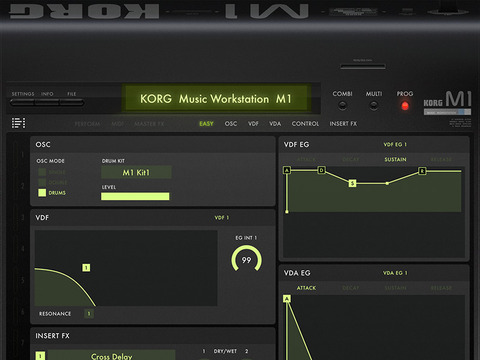Open the SETTINGS button
This screenshot has width=480, height=360.
tap(23, 102)
